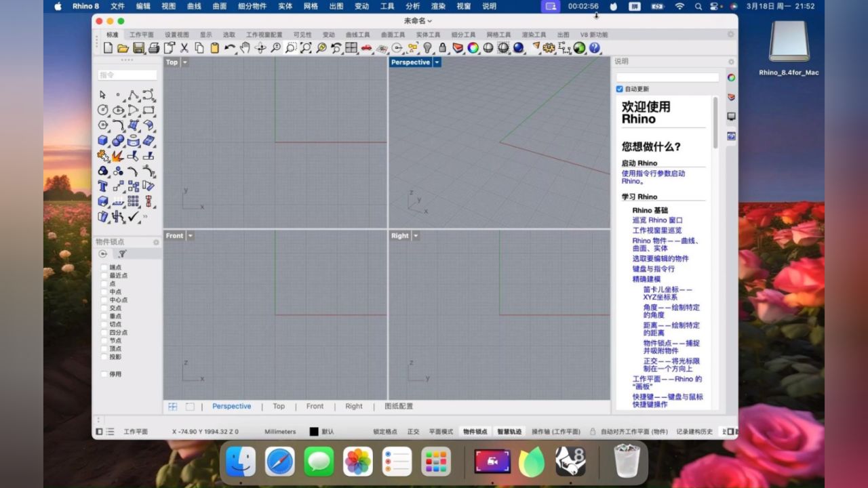Select the Polyline tool in left toolbox
868x488 pixels.
coord(134,94)
